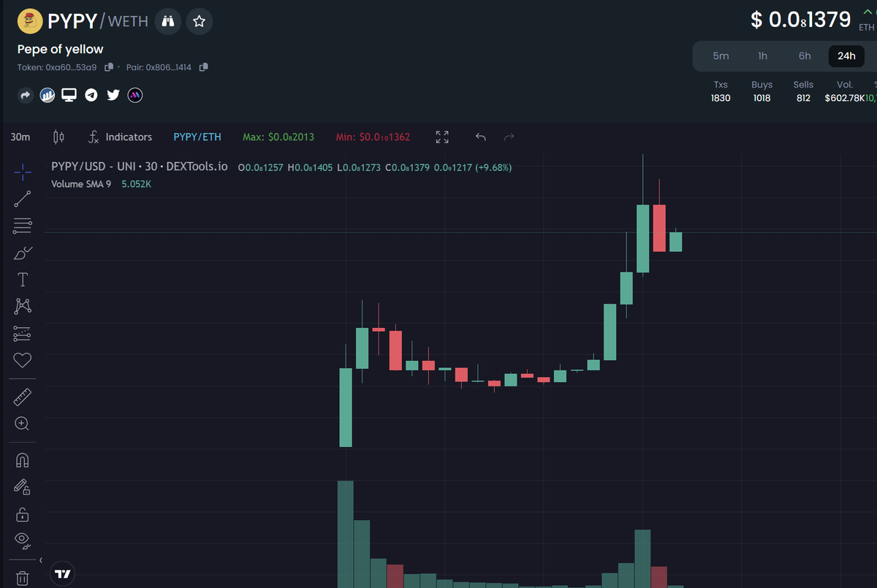The width and height of the screenshot is (877, 588).
Task: Open the blue bar-chart explorer icon
Action: [48, 95]
